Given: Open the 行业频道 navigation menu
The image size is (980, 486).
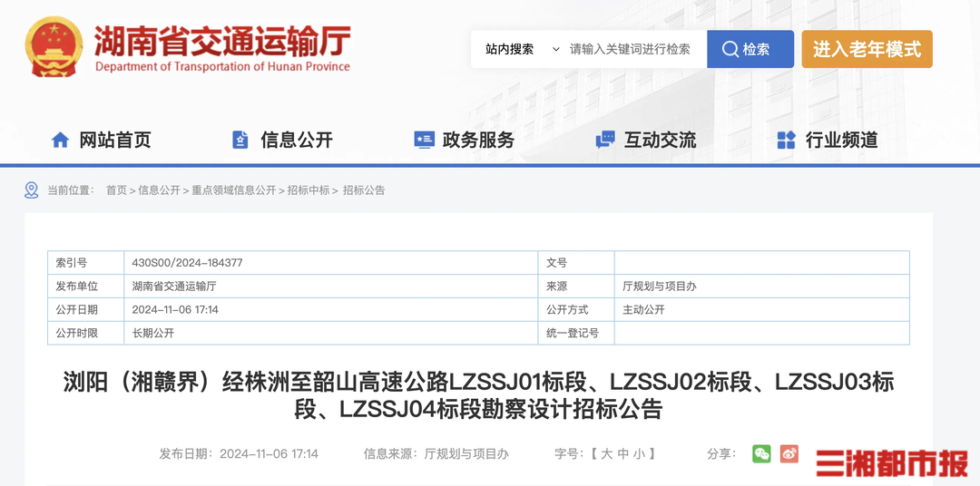Looking at the screenshot, I should [841, 140].
